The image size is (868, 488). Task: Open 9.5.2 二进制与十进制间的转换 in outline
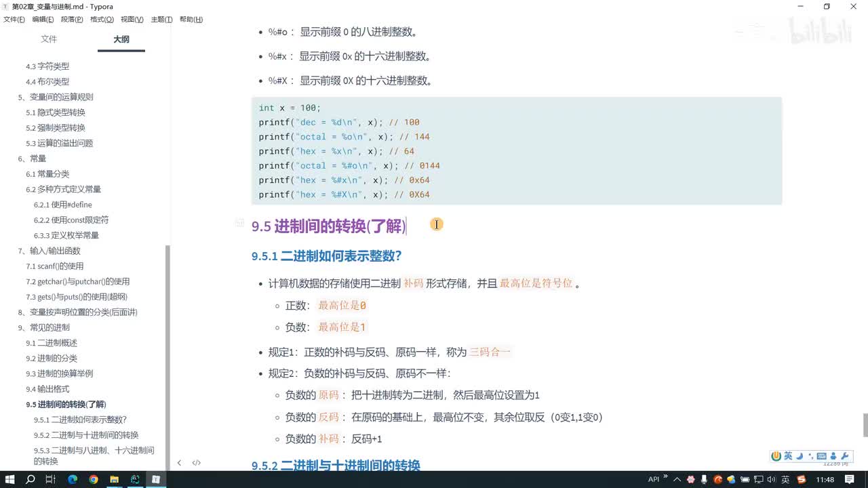pos(86,435)
